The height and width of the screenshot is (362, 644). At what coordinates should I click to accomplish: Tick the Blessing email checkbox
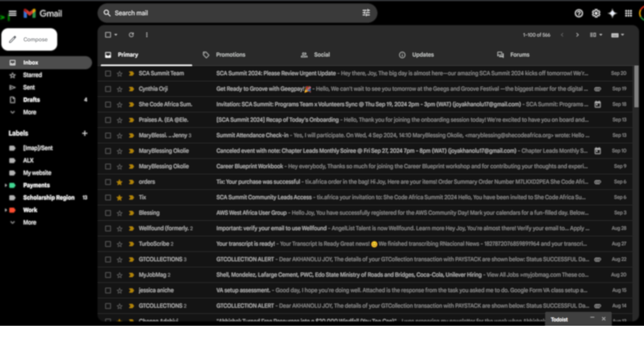108,213
